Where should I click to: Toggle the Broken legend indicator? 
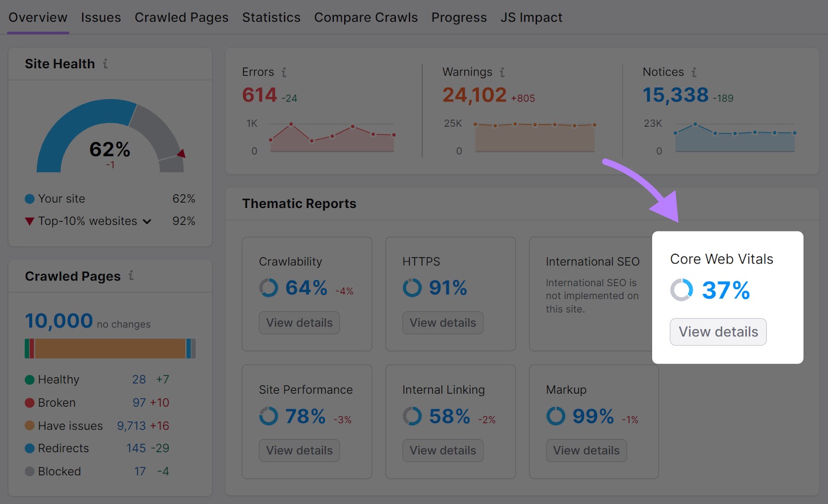(29, 403)
